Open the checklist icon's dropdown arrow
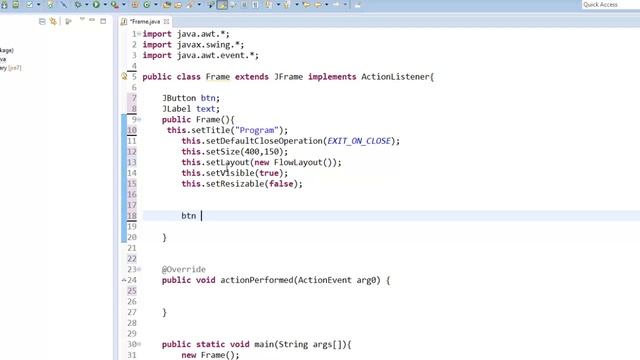This screenshot has width=640, height=360. (39, 4)
